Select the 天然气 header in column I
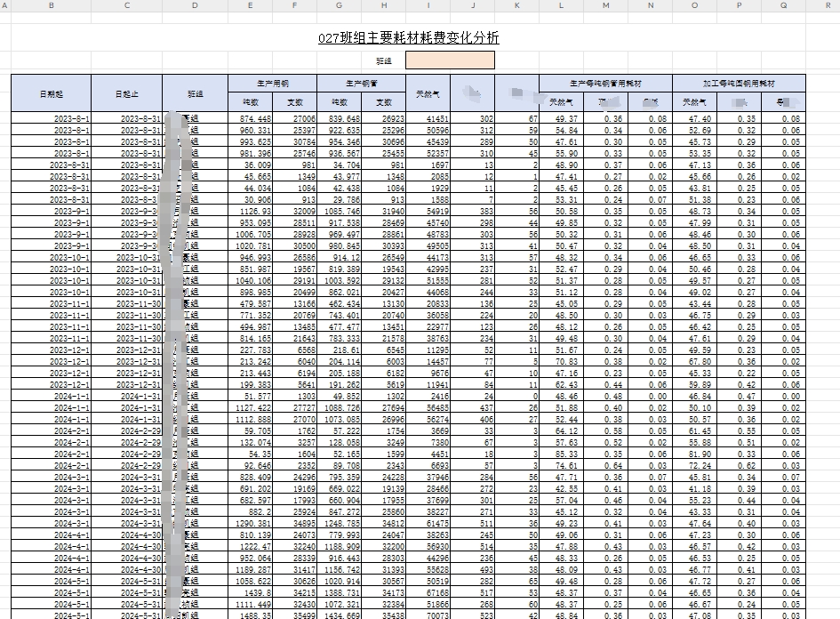This screenshot has width=840, height=619. (428, 92)
